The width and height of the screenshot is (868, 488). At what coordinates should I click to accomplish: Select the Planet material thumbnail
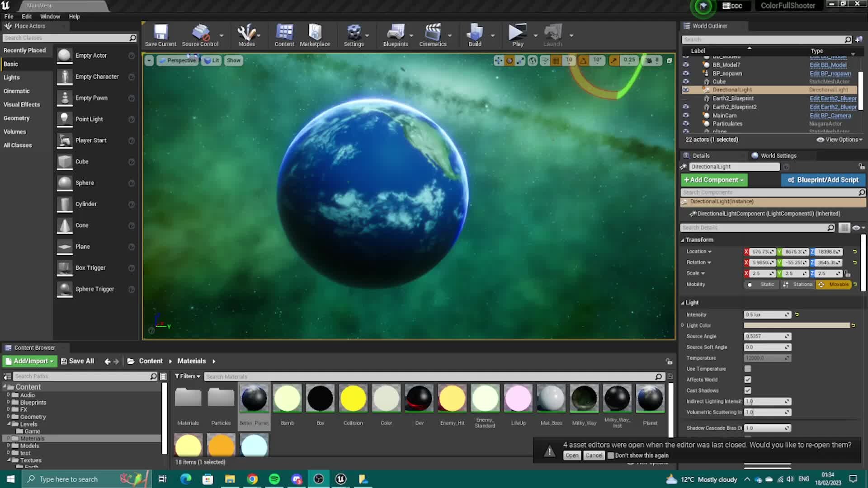click(650, 398)
